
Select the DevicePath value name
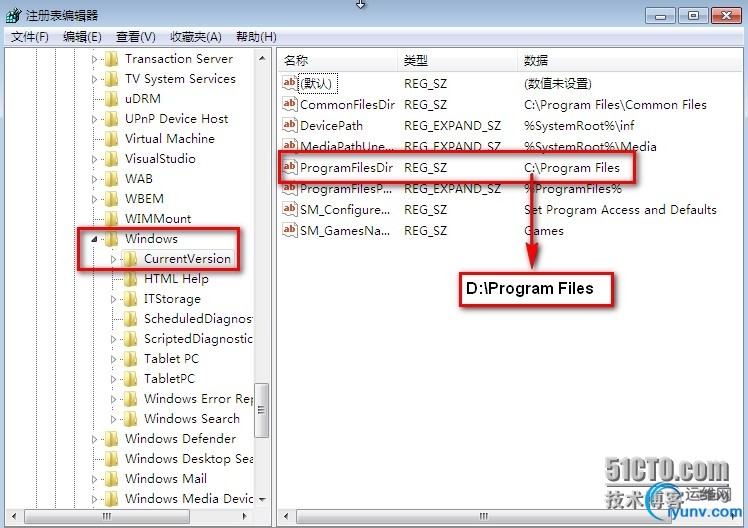[x=331, y=125]
